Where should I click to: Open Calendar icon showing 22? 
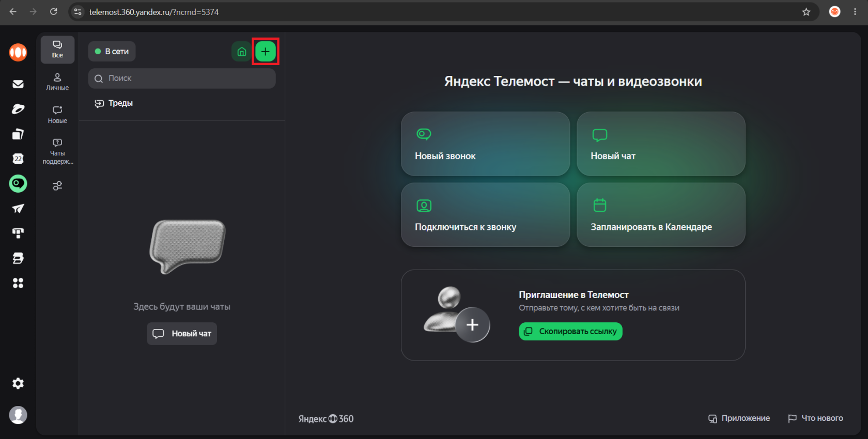click(18, 159)
